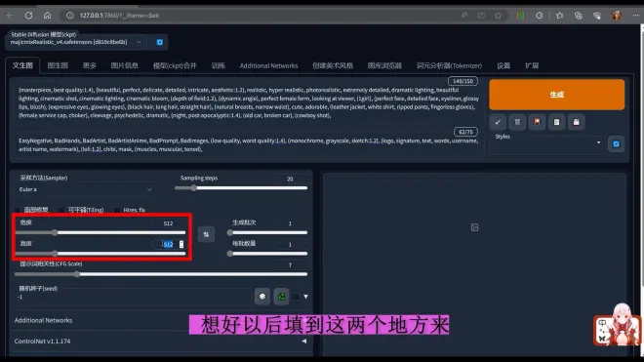644x362 pixels.
Task: Click the width number field showing 512
Action: (169, 223)
